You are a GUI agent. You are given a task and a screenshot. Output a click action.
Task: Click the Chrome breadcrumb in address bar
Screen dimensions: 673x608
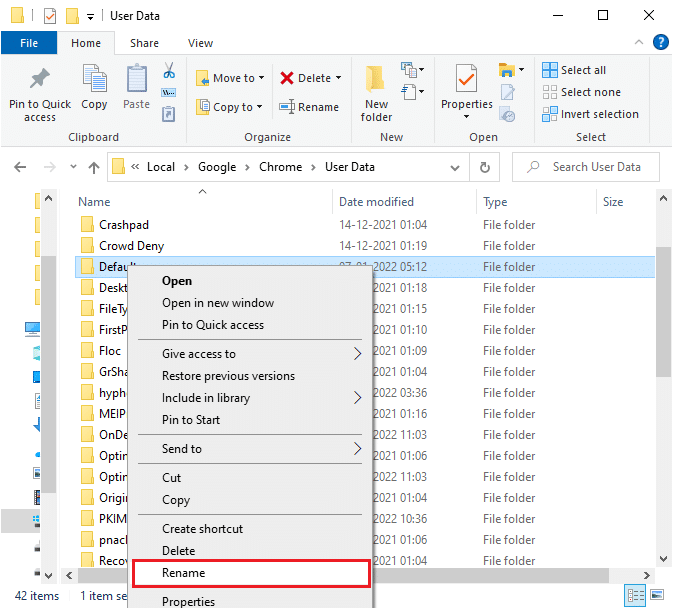point(280,167)
